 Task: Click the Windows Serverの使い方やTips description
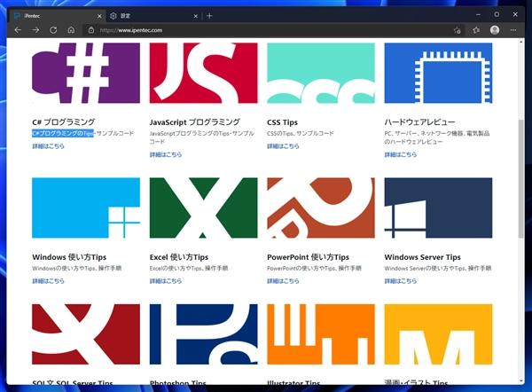pos(438,269)
